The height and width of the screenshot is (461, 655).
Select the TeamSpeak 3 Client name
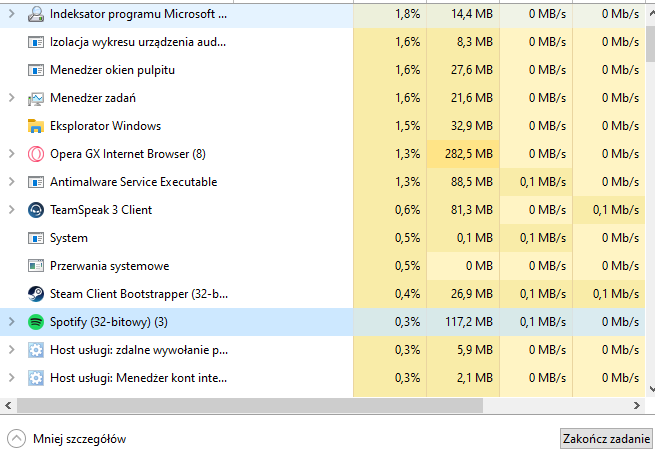pos(101,210)
